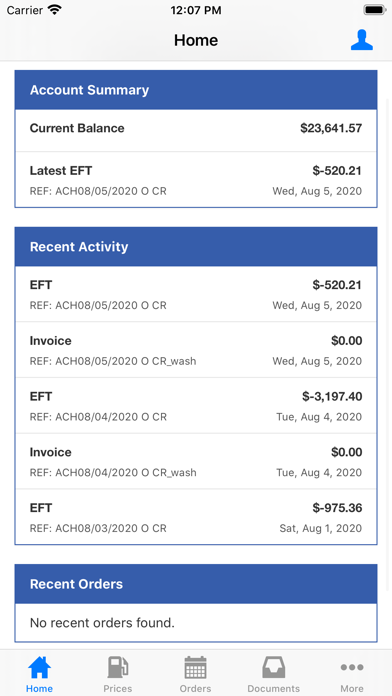Tap the Home title in navigation bar
This screenshot has height=696, width=392.
196,40
